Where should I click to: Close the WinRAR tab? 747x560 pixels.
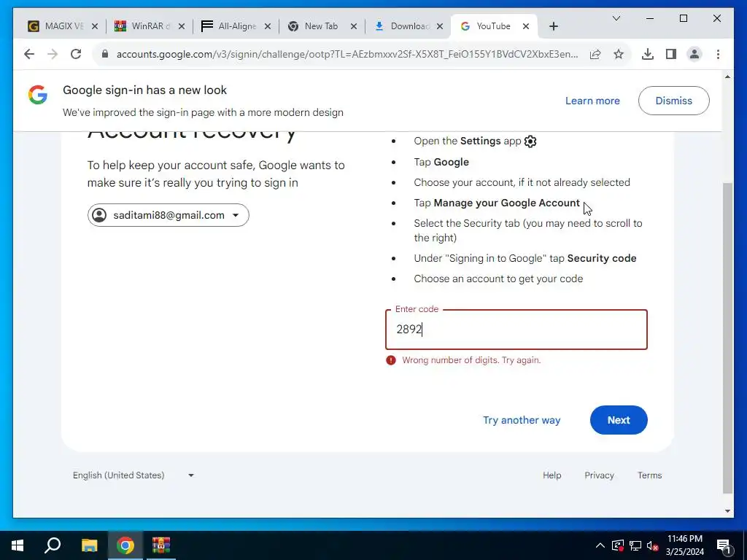tap(182, 26)
